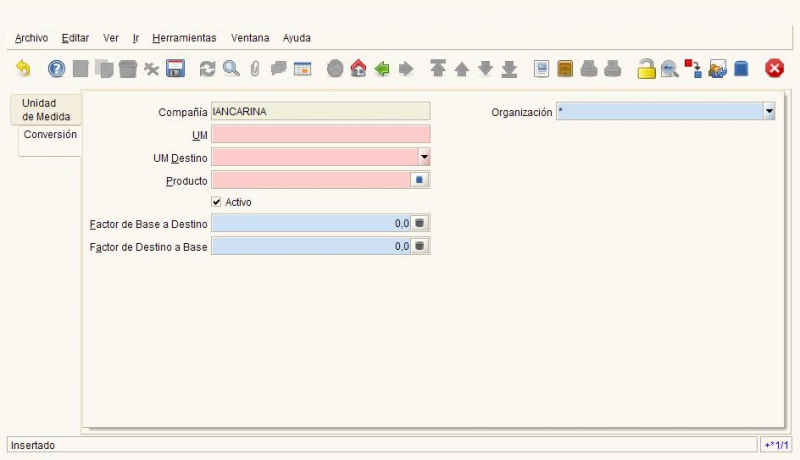The height and width of the screenshot is (460, 800).
Task: Go to the home menu icon
Action: click(358, 69)
